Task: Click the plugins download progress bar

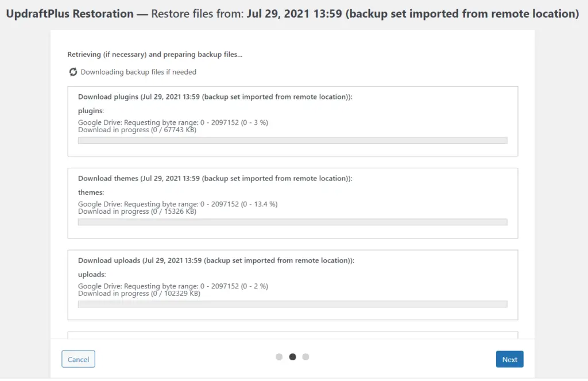Action: (x=292, y=140)
